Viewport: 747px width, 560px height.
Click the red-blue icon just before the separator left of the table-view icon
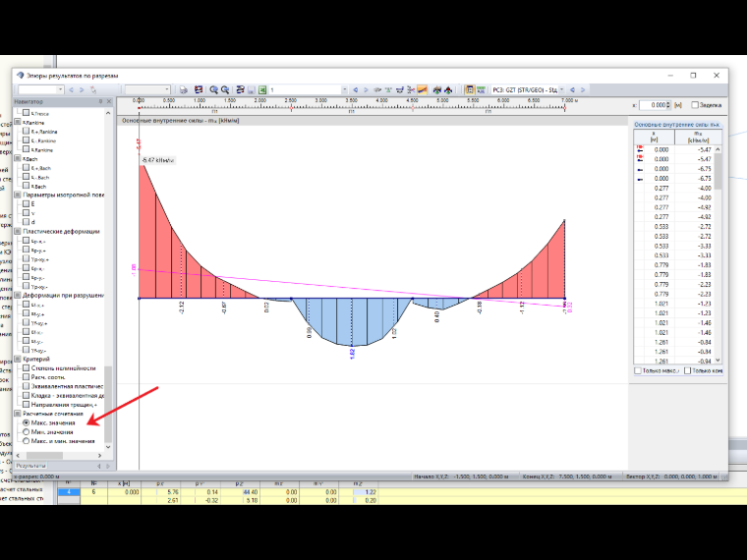(448, 90)
